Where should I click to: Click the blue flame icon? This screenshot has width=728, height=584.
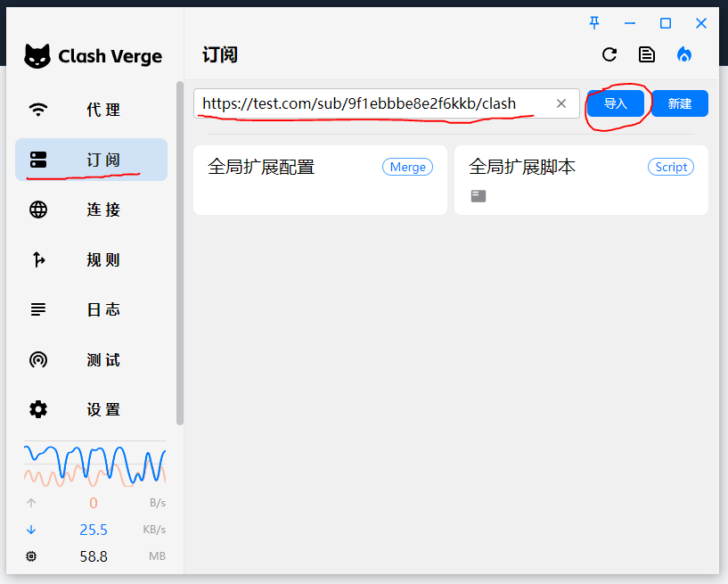point(684,54)
